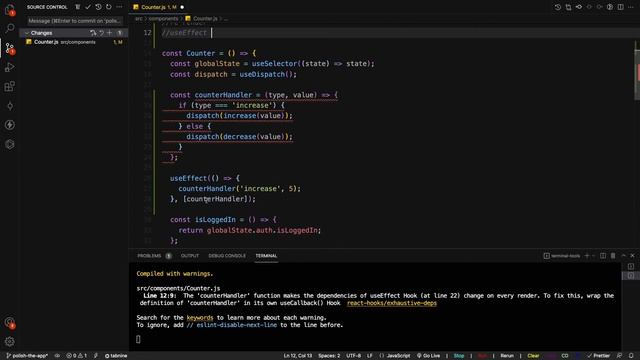Switch to the Output tab
640x360 pixels.
pos(190,256)
